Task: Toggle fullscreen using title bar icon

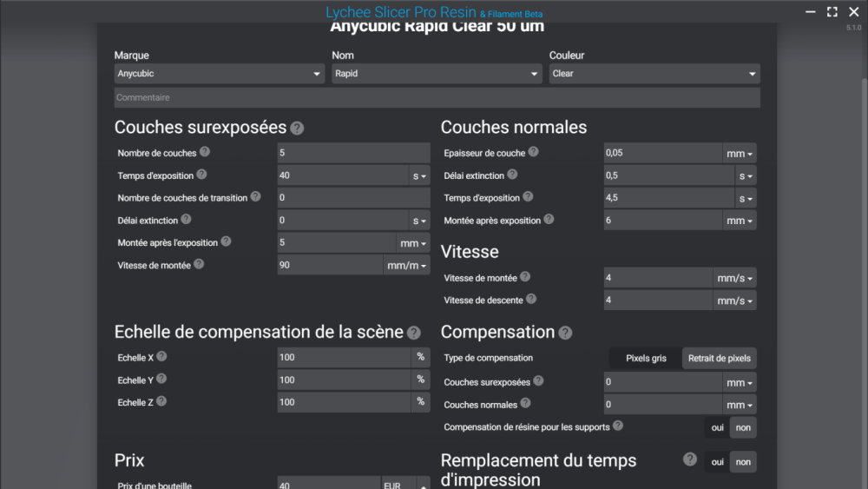Action: pyautogui.click(x=832, y=11)
